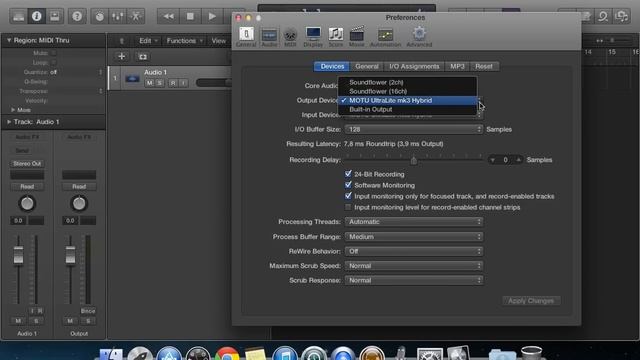This screenshot has height=360, width=640.
Task: Click Stereo Out on Audio 1 strip
Action: pyautogui.click(x=27, y=163)
